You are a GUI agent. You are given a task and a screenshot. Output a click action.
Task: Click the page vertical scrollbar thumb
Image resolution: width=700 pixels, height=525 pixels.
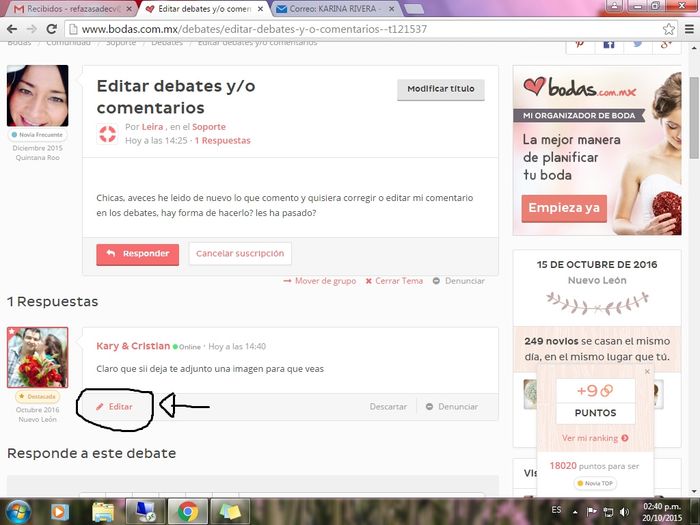coord(694,118)
